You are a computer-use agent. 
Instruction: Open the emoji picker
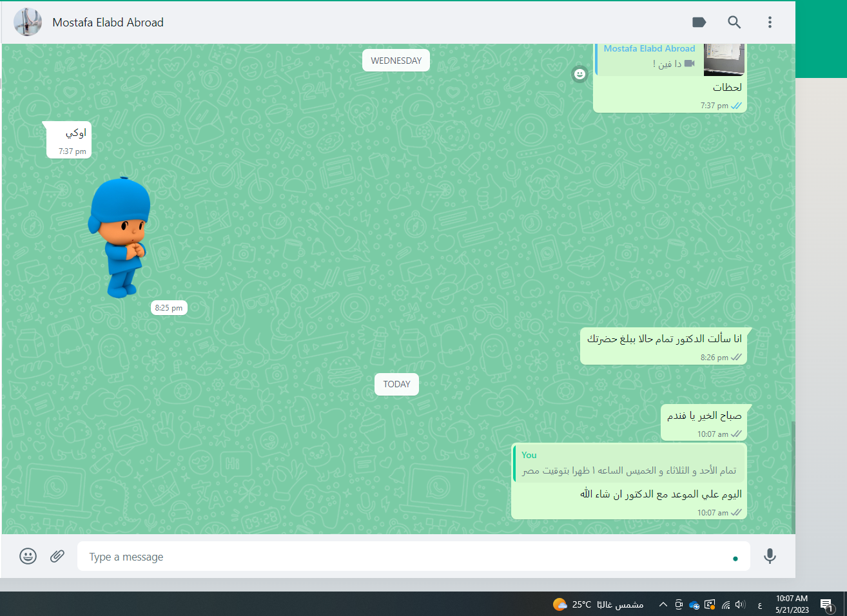tap(28, 556)
